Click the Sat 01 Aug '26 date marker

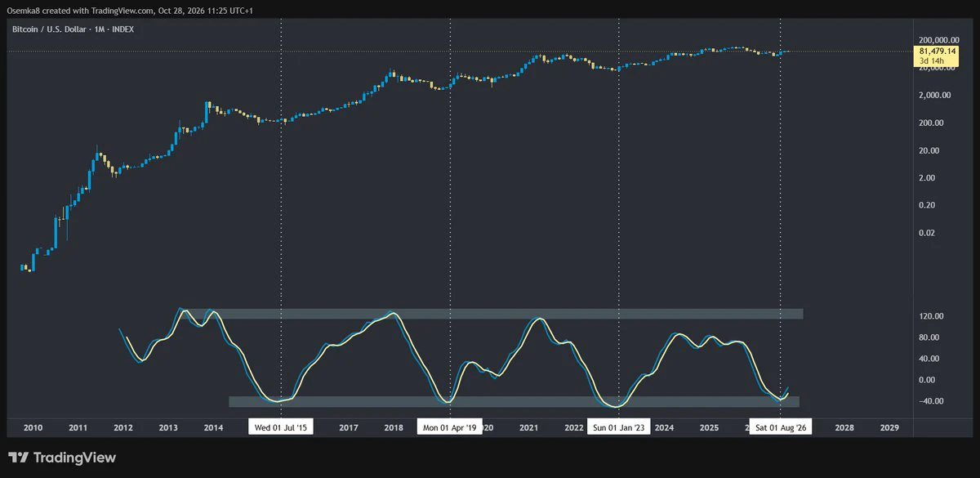tap(781, 427)
